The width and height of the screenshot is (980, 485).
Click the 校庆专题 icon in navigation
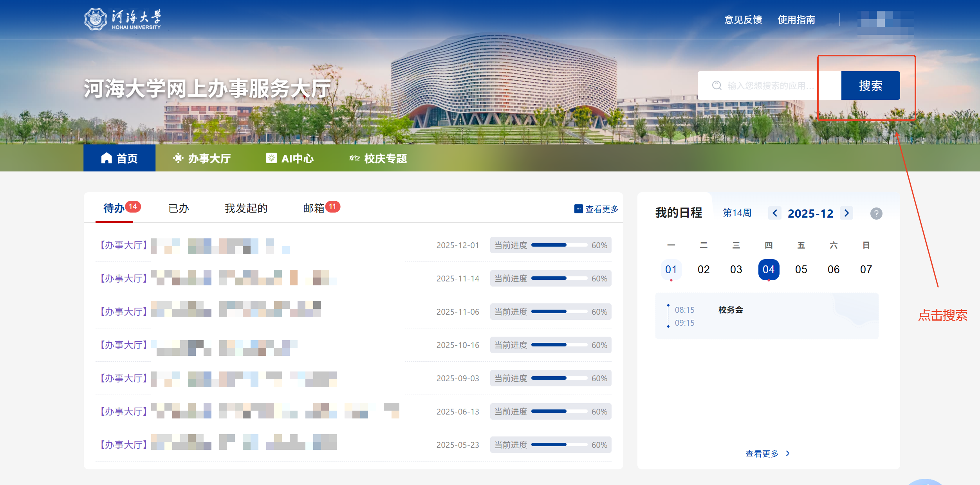pos(354,158)
